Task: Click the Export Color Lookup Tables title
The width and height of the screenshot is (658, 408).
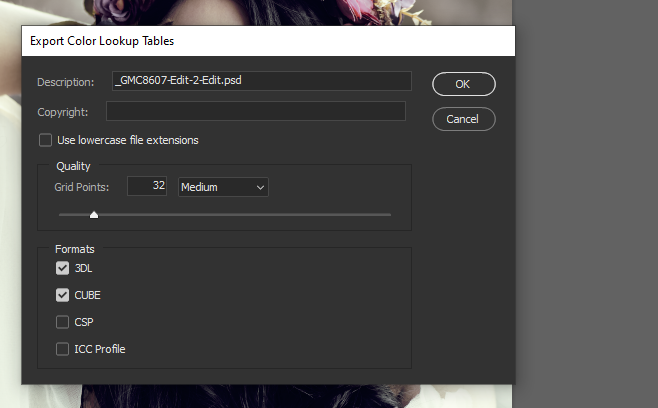Action: point(102,41)
